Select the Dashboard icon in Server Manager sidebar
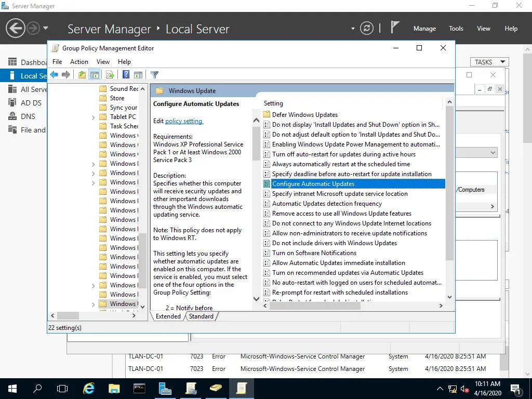The image size is (532, 399). (12, 62)
